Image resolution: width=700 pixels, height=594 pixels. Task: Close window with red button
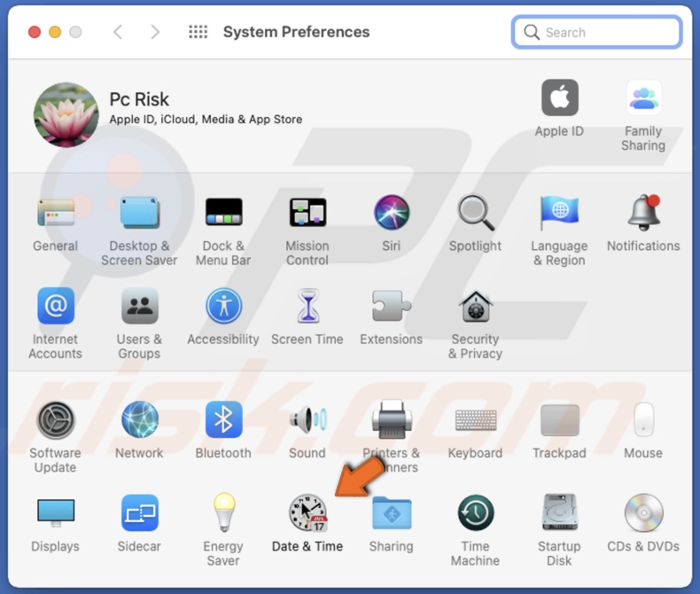tap(35, 32)
